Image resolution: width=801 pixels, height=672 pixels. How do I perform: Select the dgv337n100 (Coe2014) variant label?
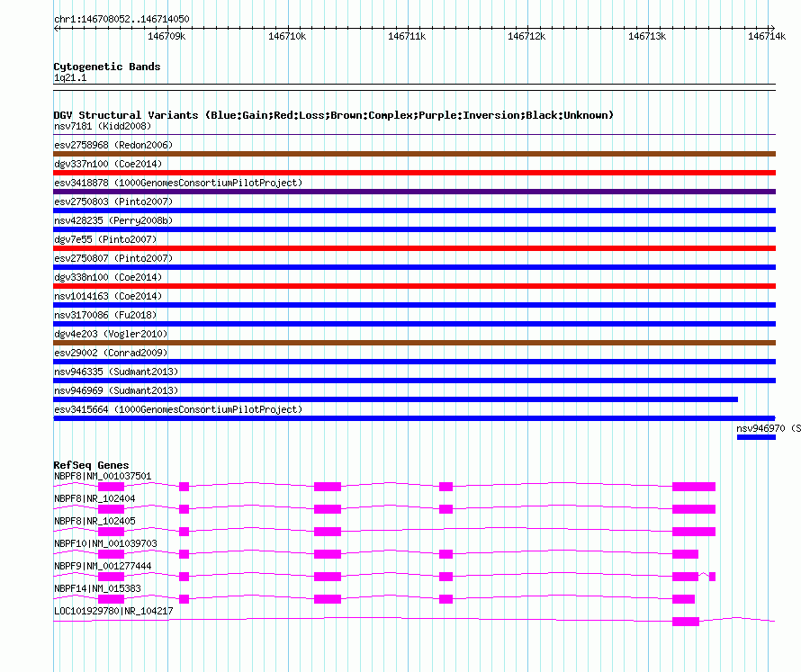point(108,164)
